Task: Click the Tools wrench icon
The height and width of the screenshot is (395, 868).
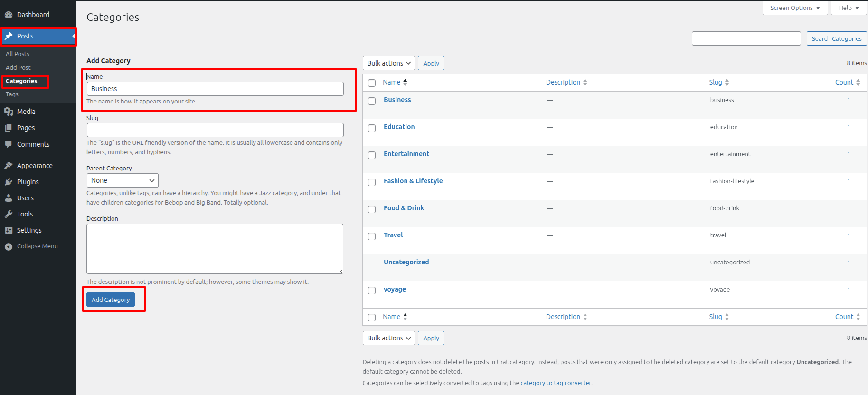Action: (x=9, y=214)
